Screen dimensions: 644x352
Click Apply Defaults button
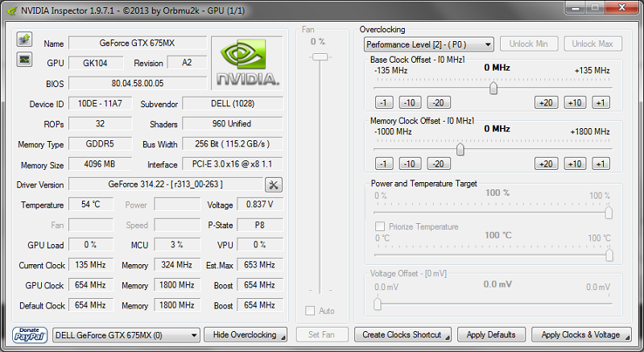[491, 335]
